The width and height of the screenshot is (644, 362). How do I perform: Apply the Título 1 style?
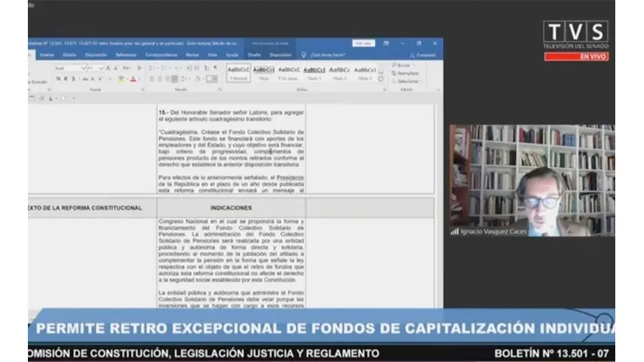click(314, 73)
